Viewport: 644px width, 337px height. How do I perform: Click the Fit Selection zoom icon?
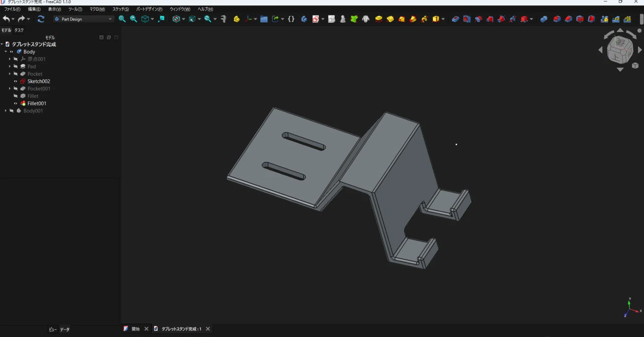[133, 19]
